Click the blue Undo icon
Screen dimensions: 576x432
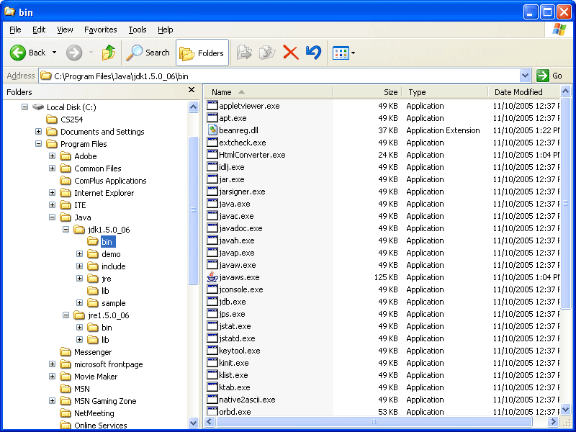313,53
